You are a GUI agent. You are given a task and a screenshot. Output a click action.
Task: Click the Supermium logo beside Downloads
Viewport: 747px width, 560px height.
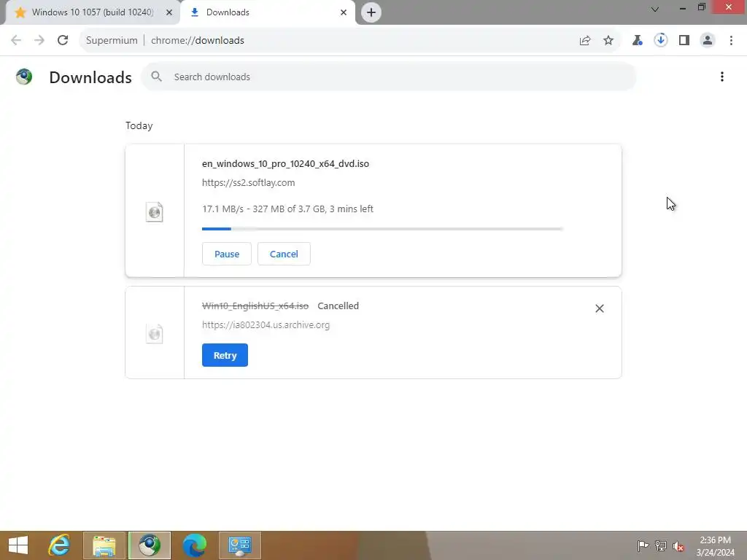[24, 76]
